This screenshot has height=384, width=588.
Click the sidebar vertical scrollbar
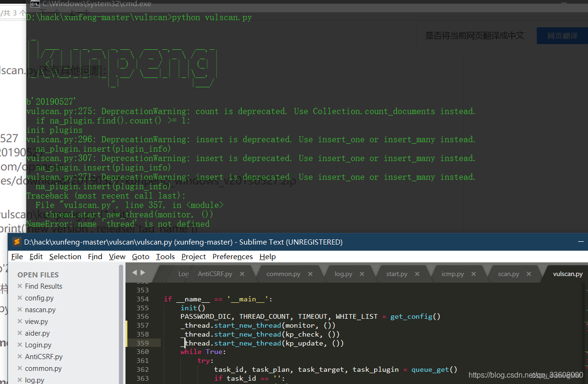(x=121, y=324)
